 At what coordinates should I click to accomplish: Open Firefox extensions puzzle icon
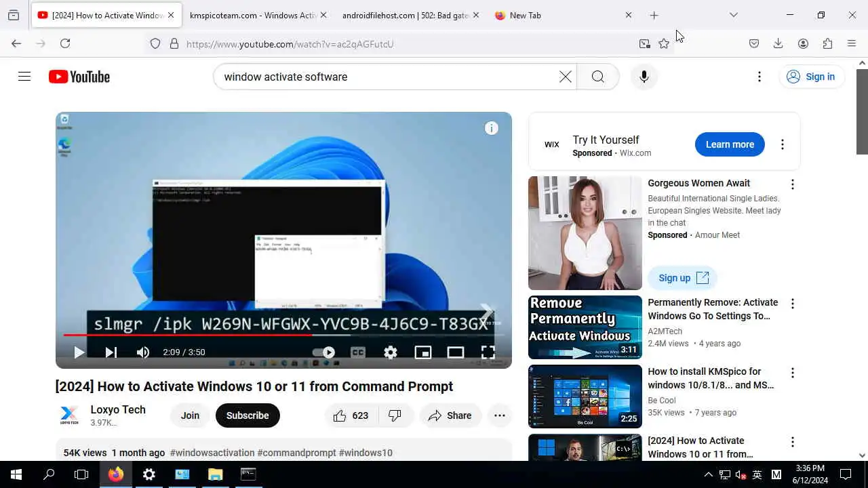pos(827,43)
